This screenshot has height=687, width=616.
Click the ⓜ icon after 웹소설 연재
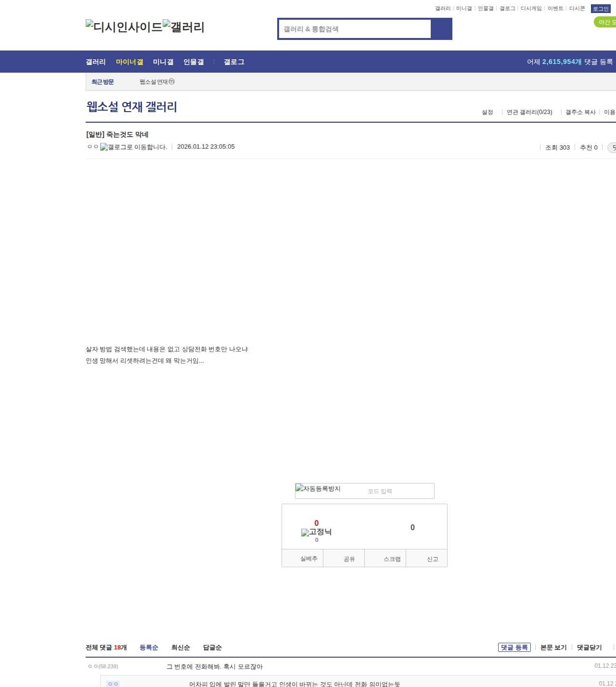click(x=172, y=82)
